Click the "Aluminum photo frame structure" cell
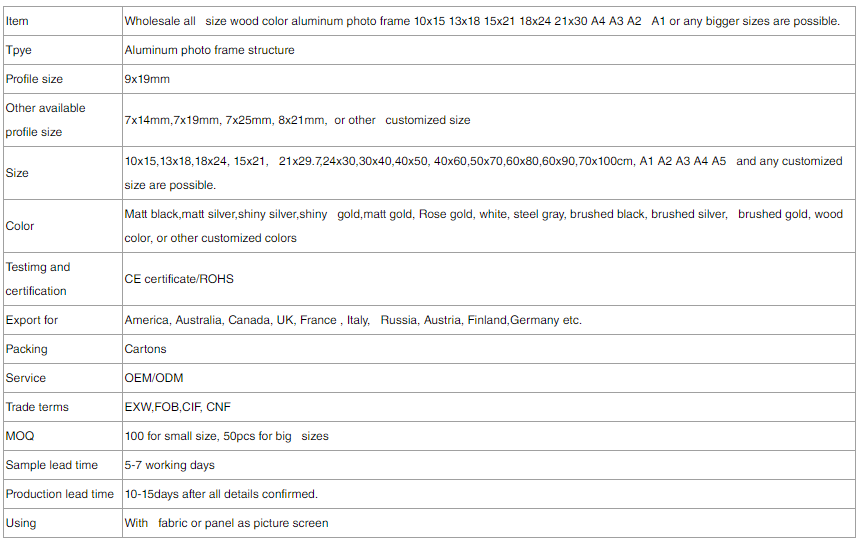The image size is (857, 538). coord(209,50)
